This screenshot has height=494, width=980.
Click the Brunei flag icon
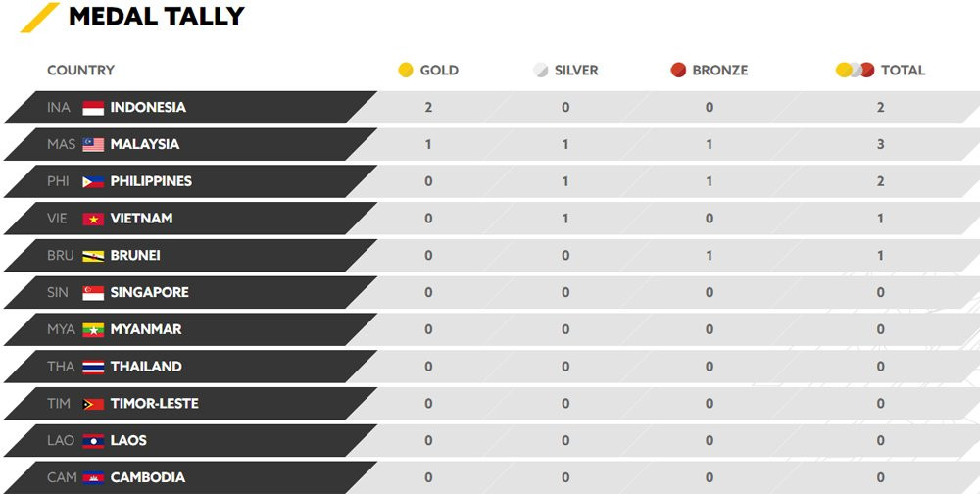pos(93,256)
